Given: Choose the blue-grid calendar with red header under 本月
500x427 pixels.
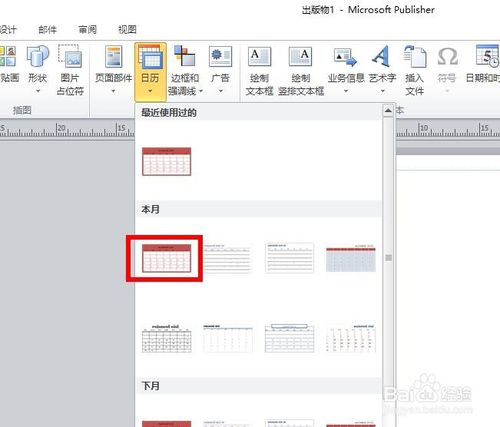Looking at the screenshot, I should point(351,259).
